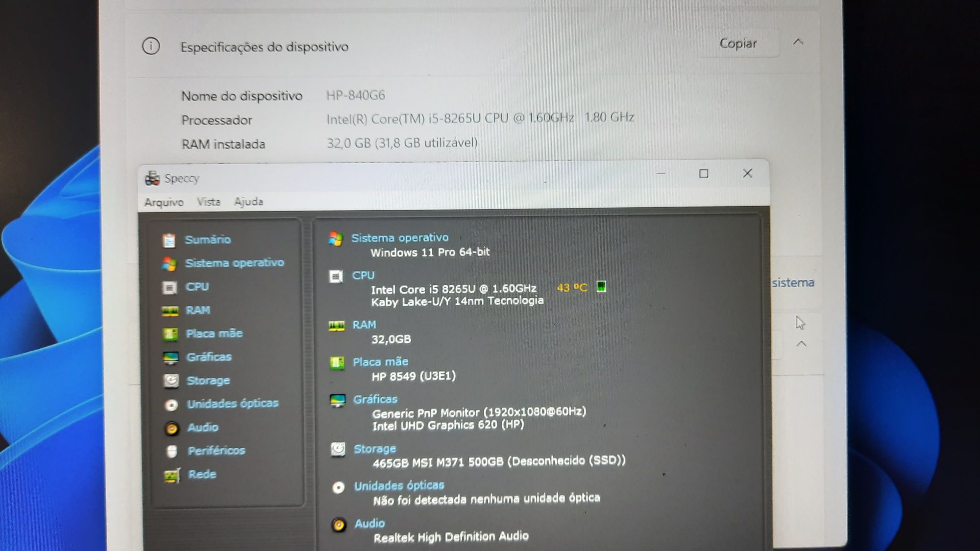Select the Gráficas icon in Speccy sidebar
980x551 pixels.
tap(171, 357)
